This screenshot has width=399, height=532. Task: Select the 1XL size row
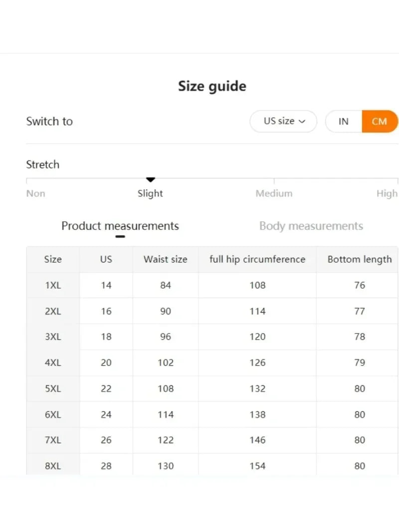[53, 285]
